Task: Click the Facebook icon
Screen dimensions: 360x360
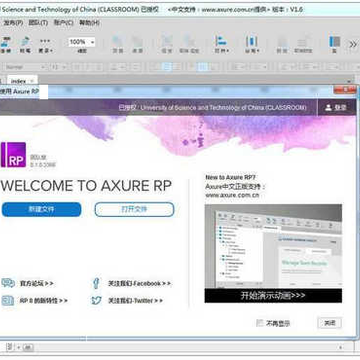Action: [96, 283]
